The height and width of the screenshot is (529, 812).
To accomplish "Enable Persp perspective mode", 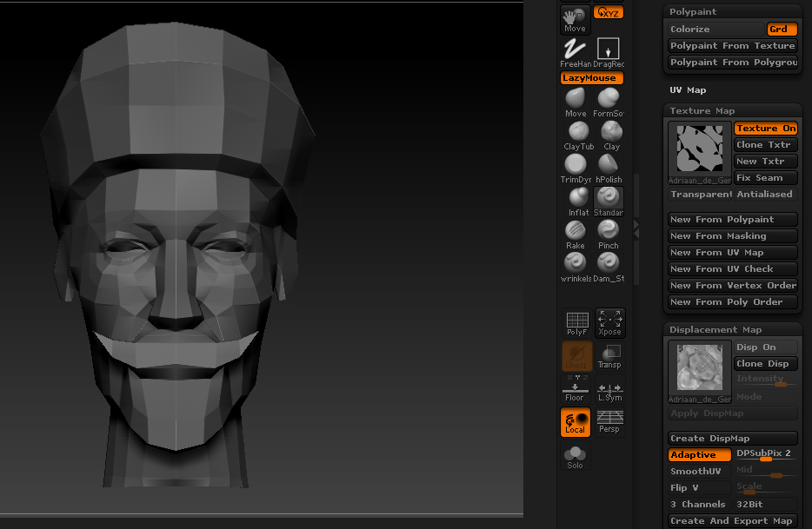I will 609,420.
